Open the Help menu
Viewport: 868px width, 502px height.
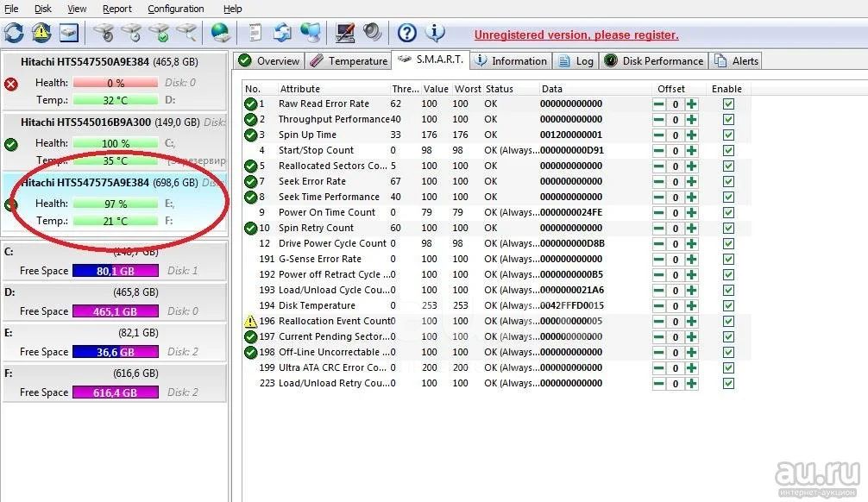pos(232,9)
